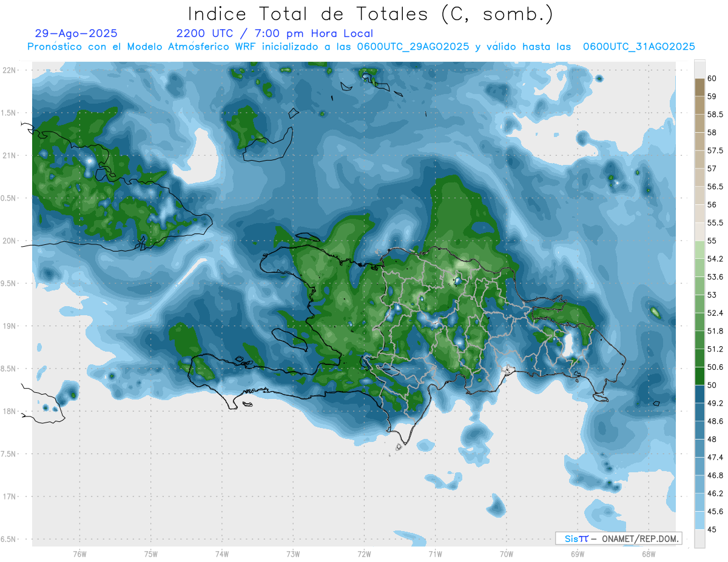Click the '46.8' value on the color scale

[714, 475]
